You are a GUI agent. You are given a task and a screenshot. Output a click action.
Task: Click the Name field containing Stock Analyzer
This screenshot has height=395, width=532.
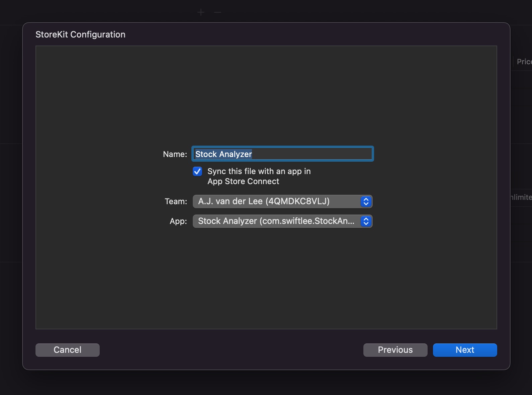pyautogui.click(x=283, y=154)
